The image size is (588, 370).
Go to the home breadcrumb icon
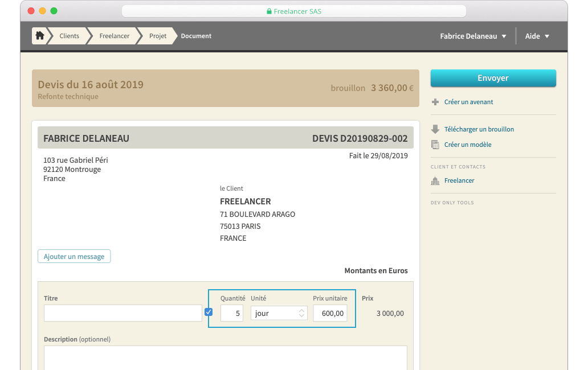point(40,35)
